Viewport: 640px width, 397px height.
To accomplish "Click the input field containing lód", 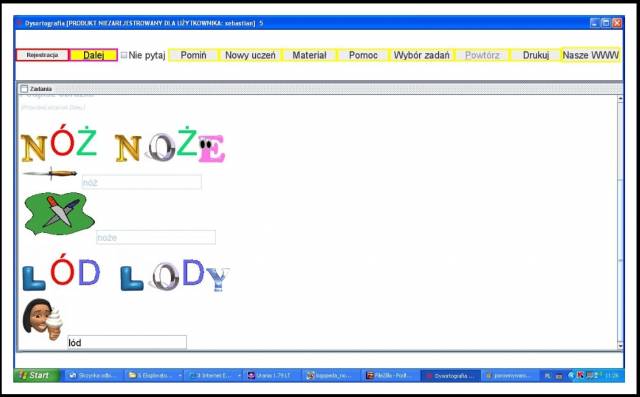I will pyautogui.click(x=127, y=342).
